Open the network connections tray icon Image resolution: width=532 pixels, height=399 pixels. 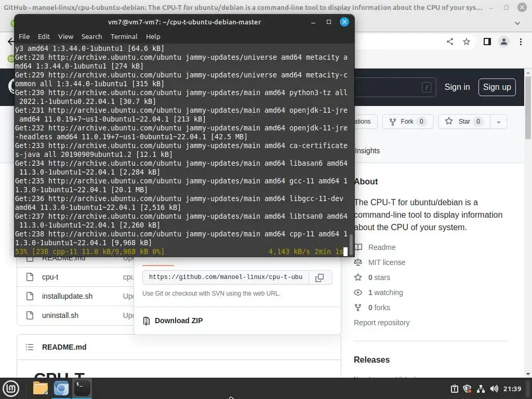481,389
